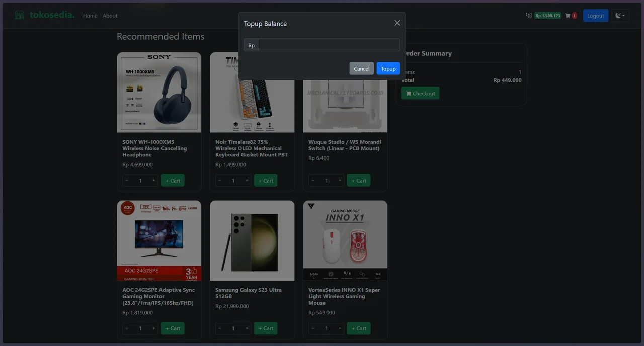This screenshot has height=346, width=644.
Task: Click the Rp 449.000 total in Order Summary
Action: tap(507, 80)
